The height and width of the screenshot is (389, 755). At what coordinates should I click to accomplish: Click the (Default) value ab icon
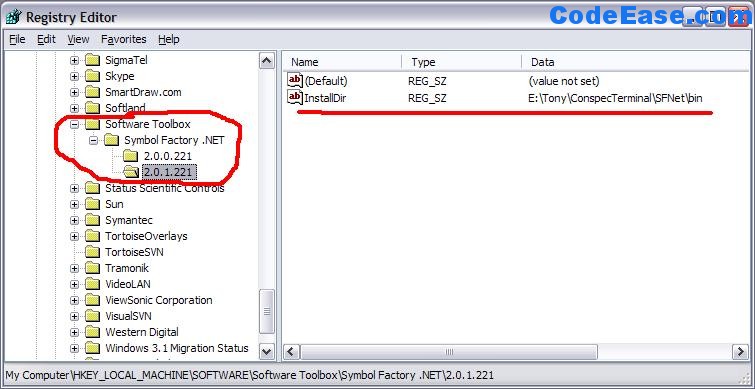295,80
